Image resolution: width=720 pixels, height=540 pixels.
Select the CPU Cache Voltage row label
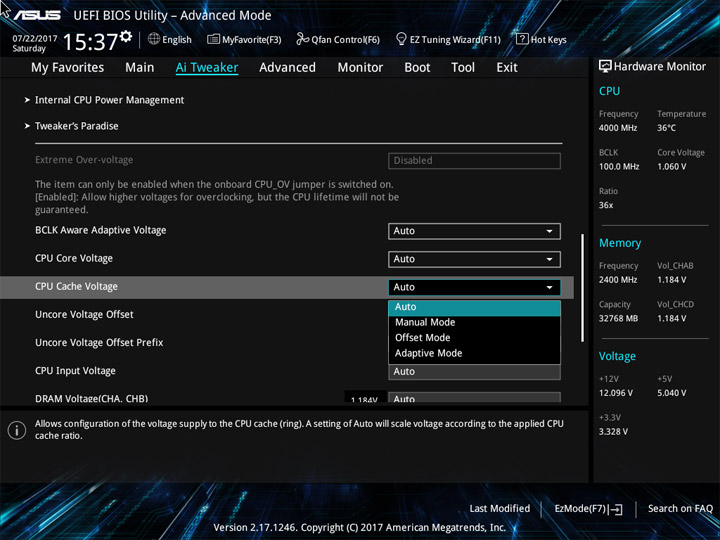click(x=76, y=287)
